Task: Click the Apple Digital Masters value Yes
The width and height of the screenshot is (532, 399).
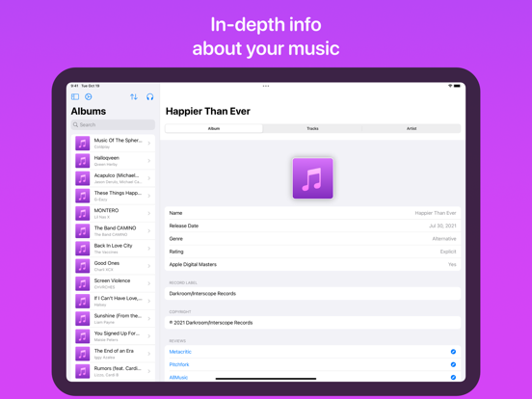Action: 452,265
